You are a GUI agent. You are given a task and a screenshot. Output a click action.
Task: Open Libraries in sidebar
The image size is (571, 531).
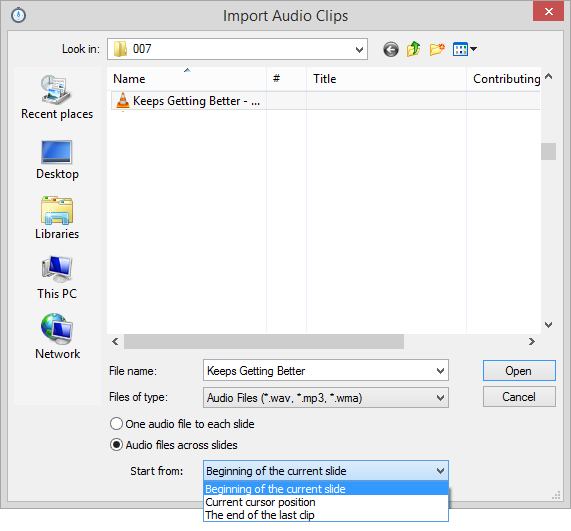(57, 218)
